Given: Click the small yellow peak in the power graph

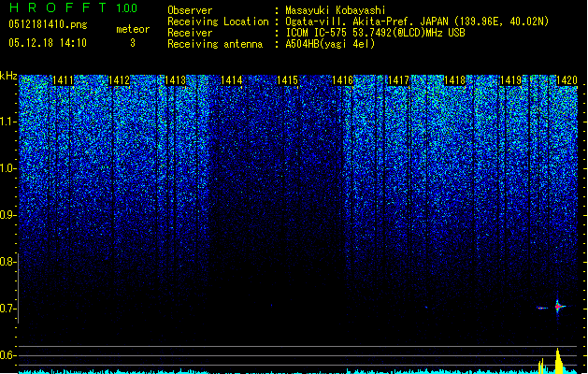Looking at the screenshot, I should (x=541, y=367).
